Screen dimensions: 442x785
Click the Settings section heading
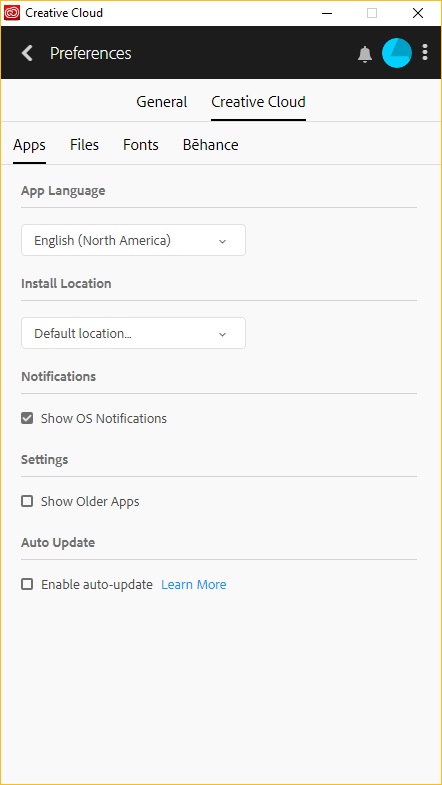(45, 460)
